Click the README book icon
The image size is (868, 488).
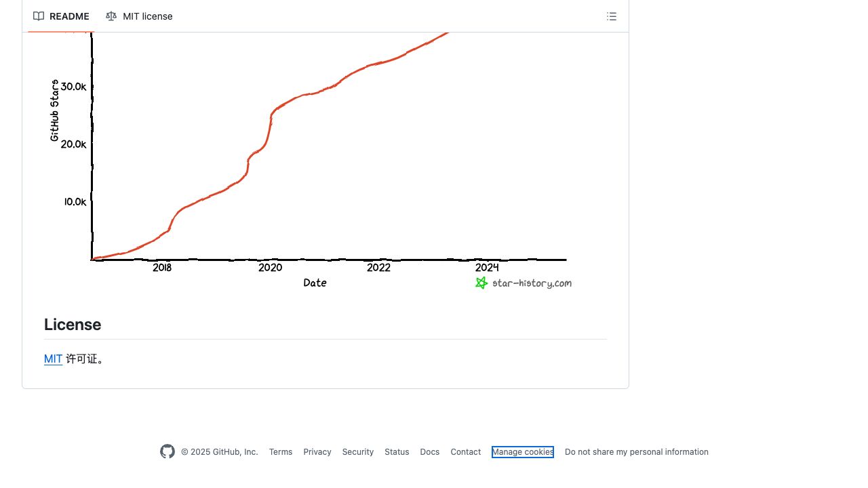[39, 16]
